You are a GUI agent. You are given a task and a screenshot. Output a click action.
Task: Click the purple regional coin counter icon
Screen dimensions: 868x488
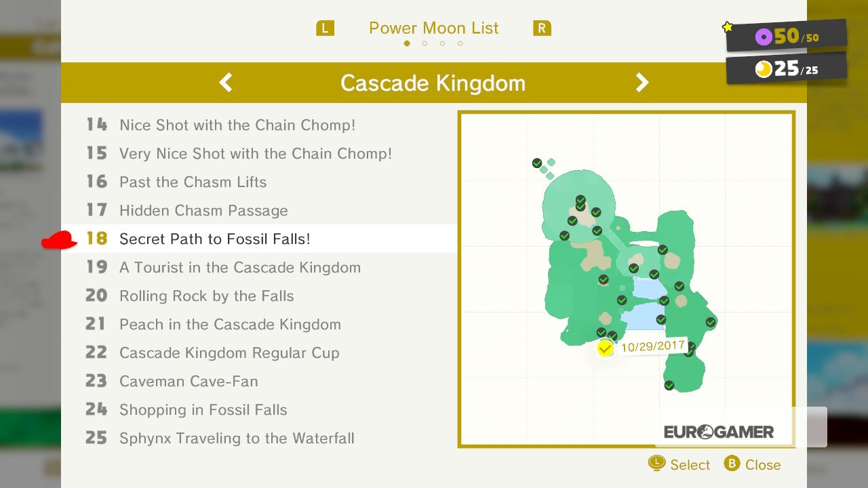764,37
